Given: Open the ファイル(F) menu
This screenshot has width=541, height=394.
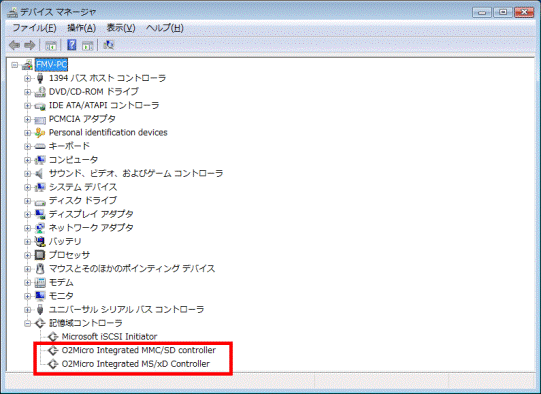Looking at the screenshot, I should coord(34,28).
